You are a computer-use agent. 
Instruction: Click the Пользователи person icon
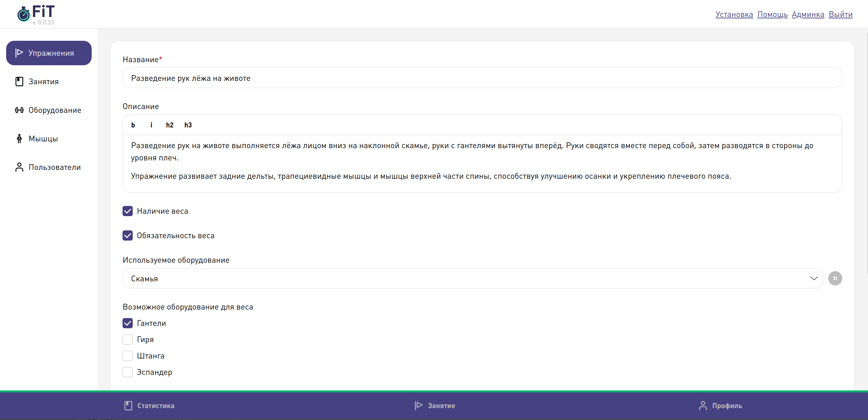point(19,167)
